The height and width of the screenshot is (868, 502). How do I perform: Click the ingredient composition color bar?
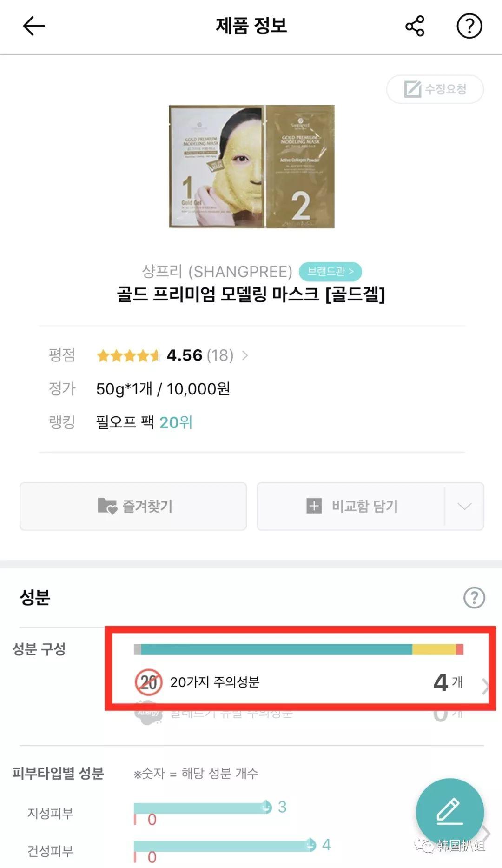click(x=297, y=648)
